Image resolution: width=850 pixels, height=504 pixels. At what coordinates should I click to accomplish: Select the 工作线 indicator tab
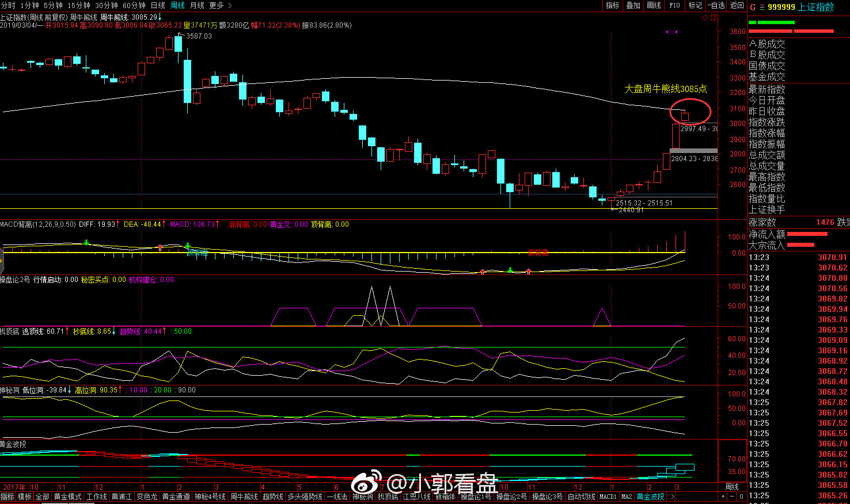[97, 497]
